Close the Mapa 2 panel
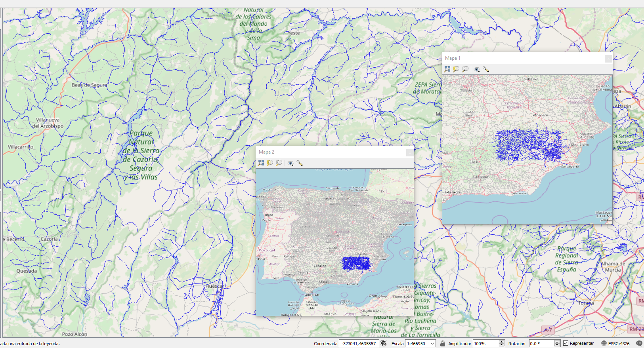This screenshot has width=644, height=348. pyautogui.click(x=410, y=152)
